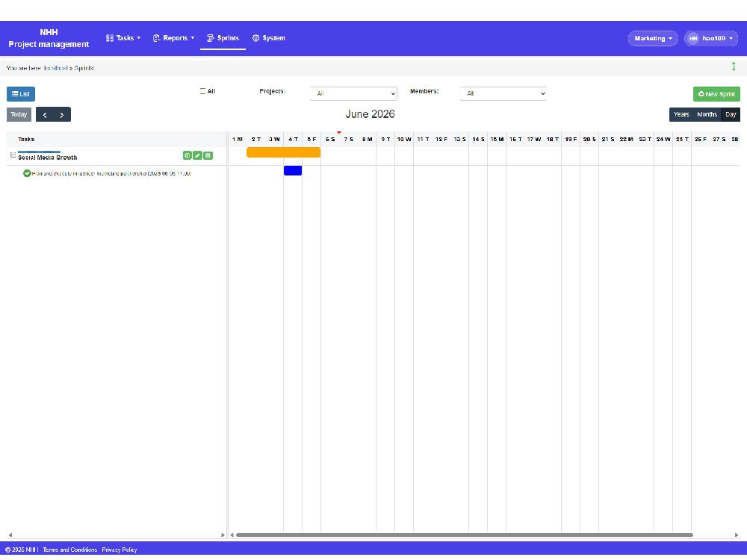Click the orange Social Media Growth Gantt bar
The width and height of the screenshot is (747, 560).
coord(283,152)
